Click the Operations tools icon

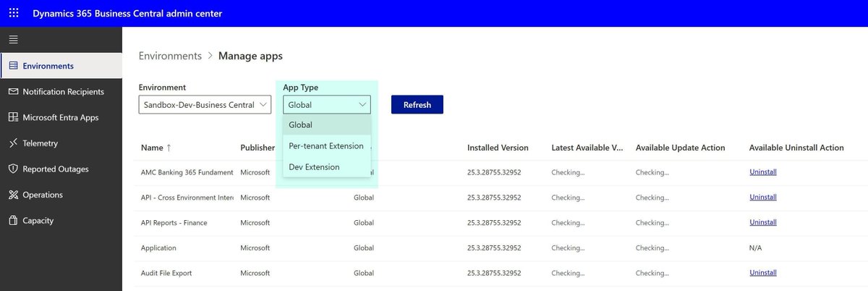[13, 195]
